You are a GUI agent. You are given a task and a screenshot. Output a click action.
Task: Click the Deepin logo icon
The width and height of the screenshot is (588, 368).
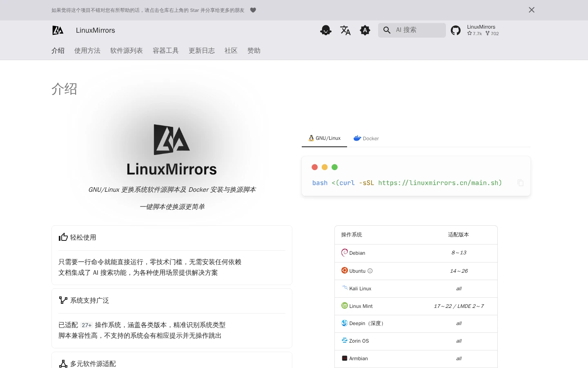coord(345,323)
